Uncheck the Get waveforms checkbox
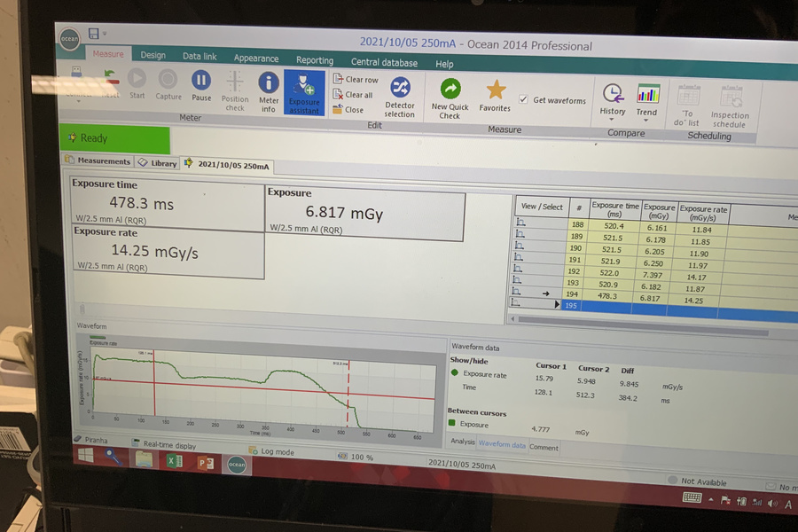 [x=524, y=100]
